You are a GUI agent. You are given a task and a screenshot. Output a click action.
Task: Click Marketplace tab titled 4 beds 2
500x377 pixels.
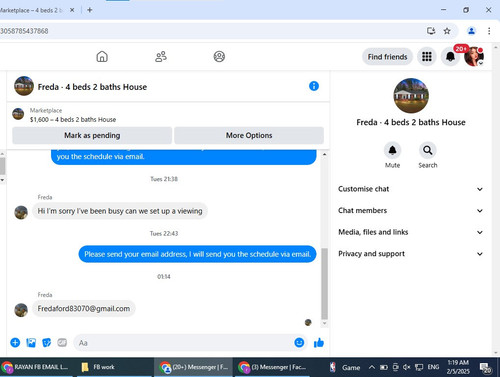pos(32,10)
